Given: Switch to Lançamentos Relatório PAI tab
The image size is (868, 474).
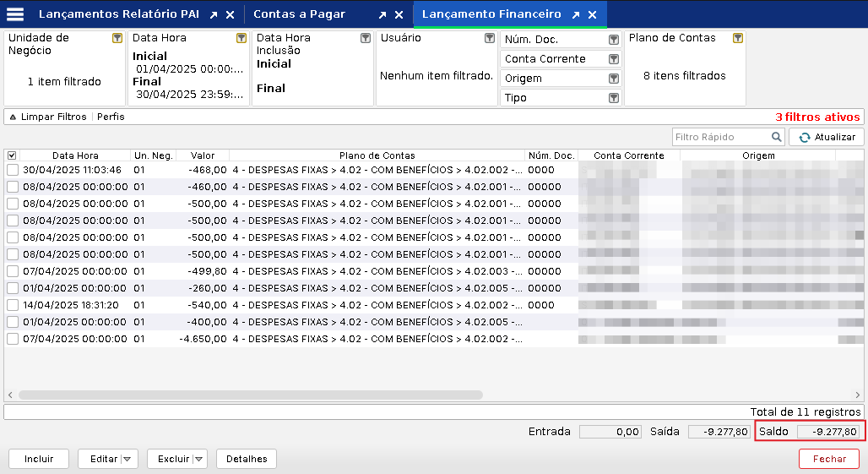Looking at the screenshot, I should [x=119, y=14].
